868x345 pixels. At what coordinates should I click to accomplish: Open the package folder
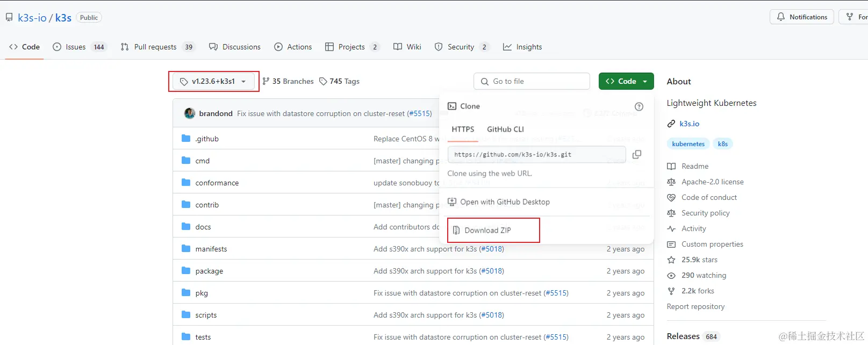pyautogui.click(x=209, y=271)
